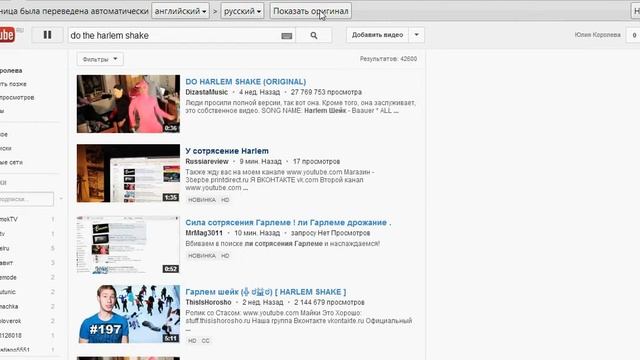Open channel ThisIsHorosho
The image size is (640, 360).
[x=208, y=302]
